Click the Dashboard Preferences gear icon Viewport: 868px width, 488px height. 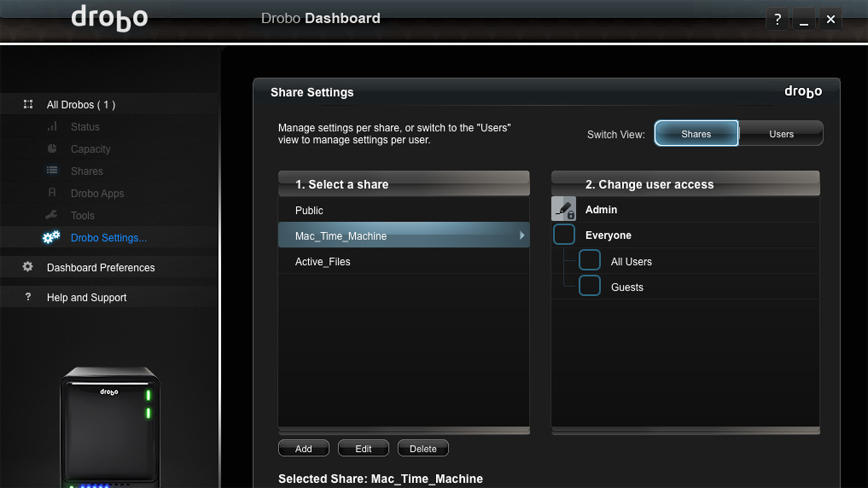tap(28, 267)
